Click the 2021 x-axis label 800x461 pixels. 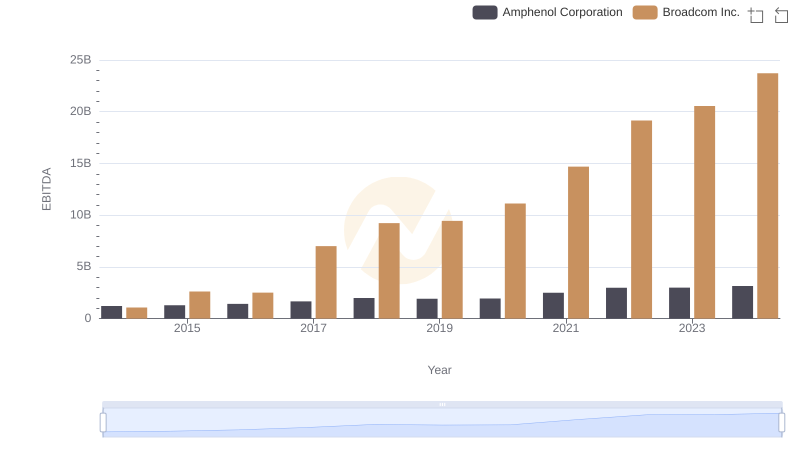[x=566, y=328]
